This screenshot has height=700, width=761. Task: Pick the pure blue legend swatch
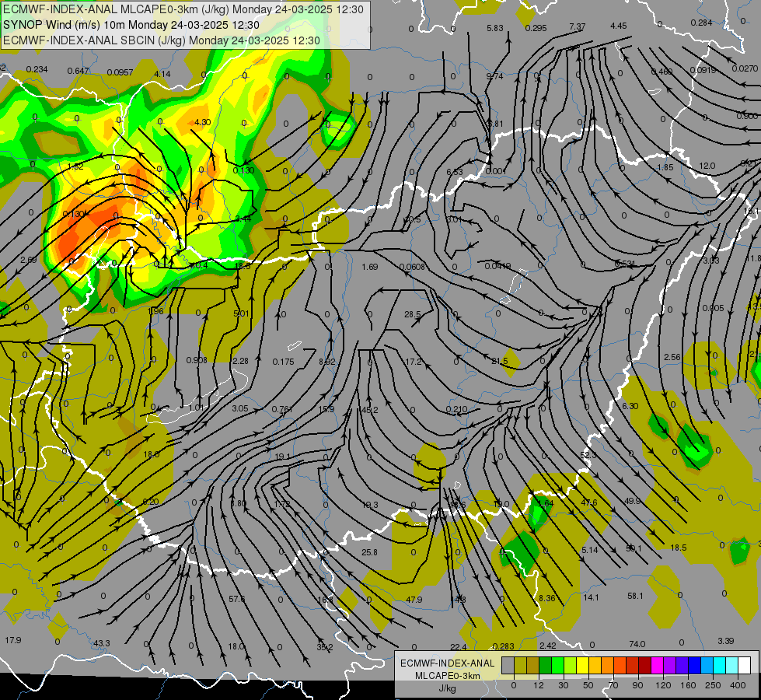(x=694, y=665)
